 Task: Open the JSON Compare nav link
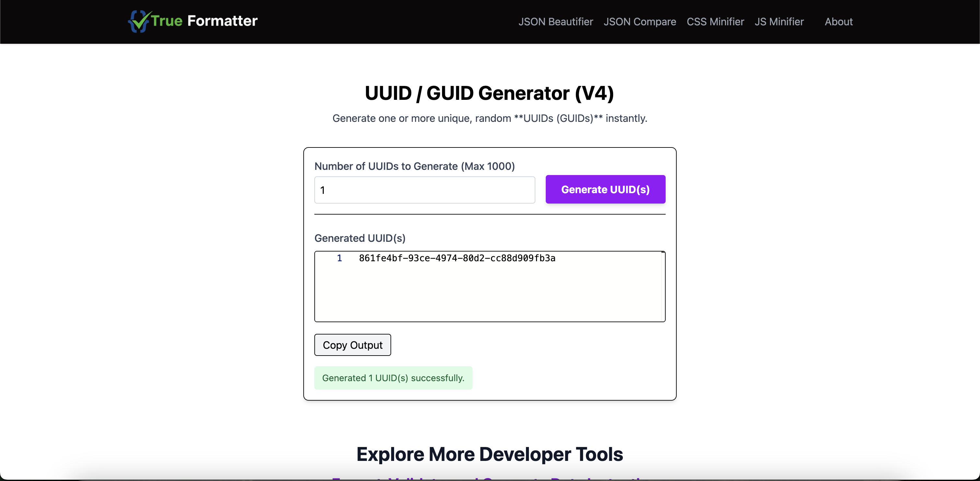(639, 22)
